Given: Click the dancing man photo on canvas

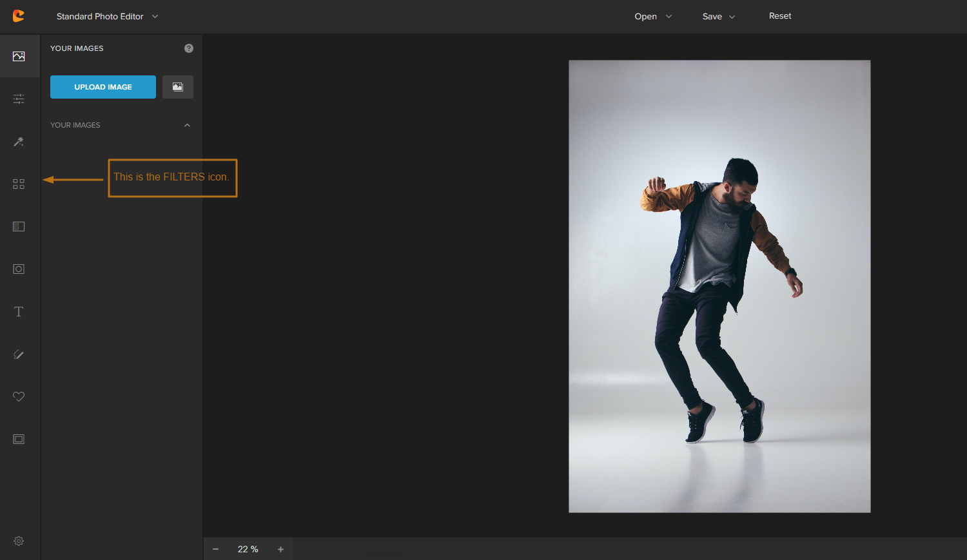Looking at the screenshot, I should 719,286.
